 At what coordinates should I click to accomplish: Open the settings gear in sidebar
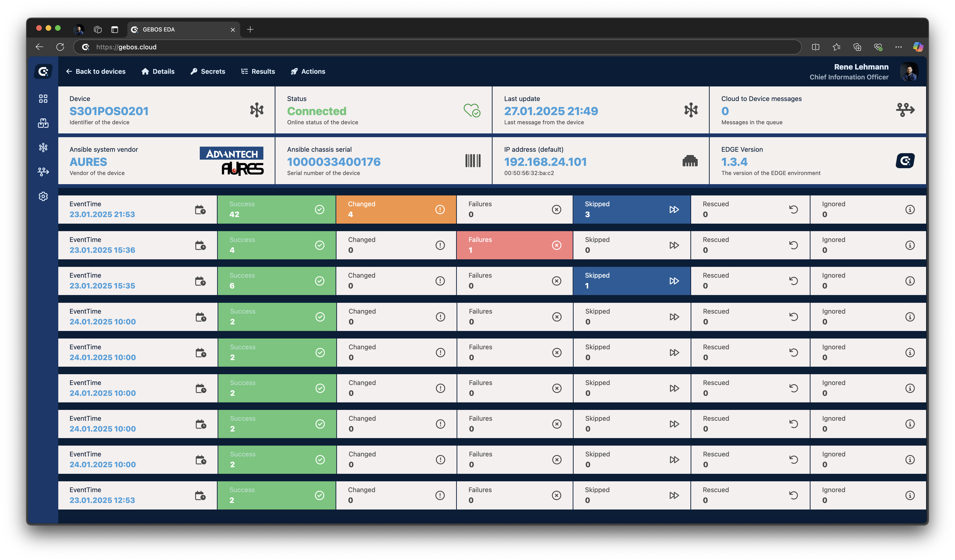coord(43,196)
